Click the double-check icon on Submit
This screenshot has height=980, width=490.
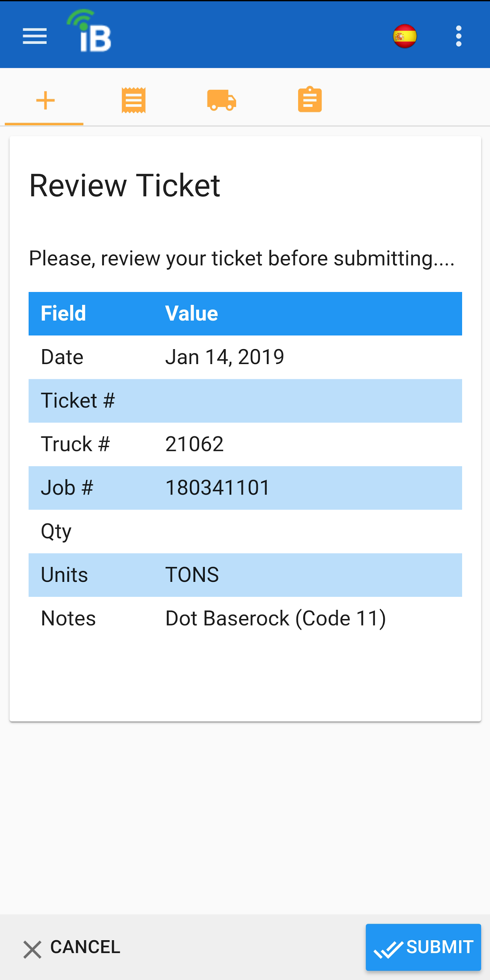pos(388,949)
